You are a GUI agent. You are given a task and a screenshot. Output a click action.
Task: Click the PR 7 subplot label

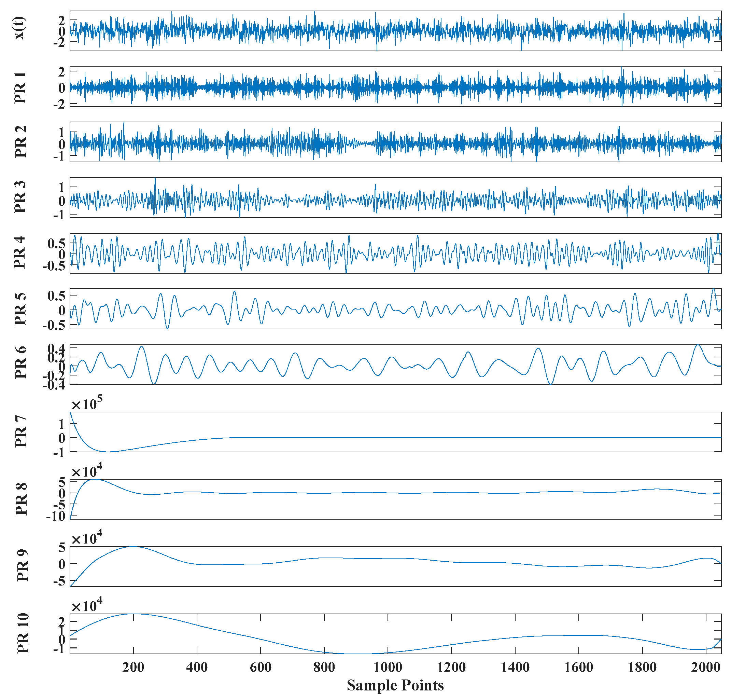[21, 431]
